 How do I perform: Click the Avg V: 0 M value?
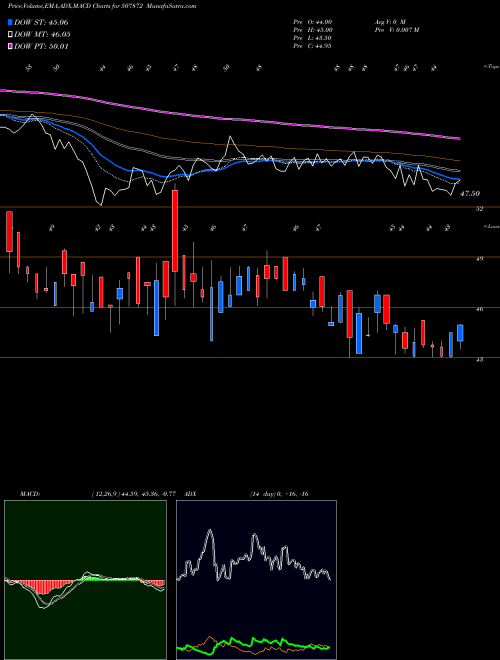coord(389,22)
